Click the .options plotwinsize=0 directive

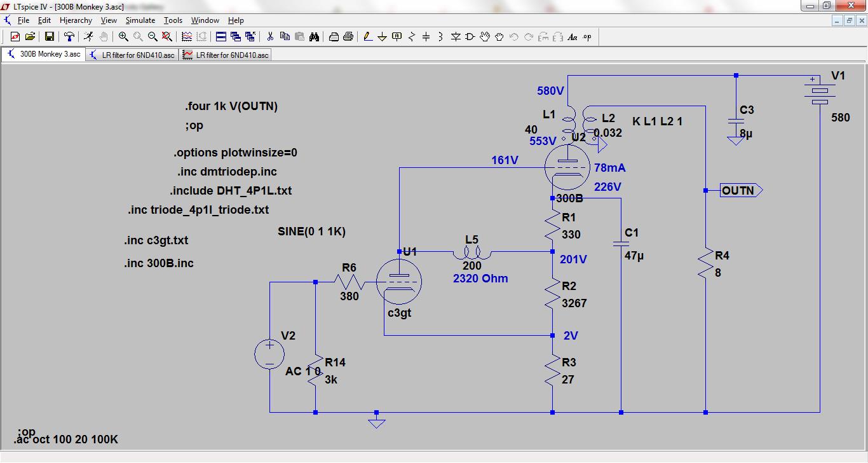[x=235, y=153]
